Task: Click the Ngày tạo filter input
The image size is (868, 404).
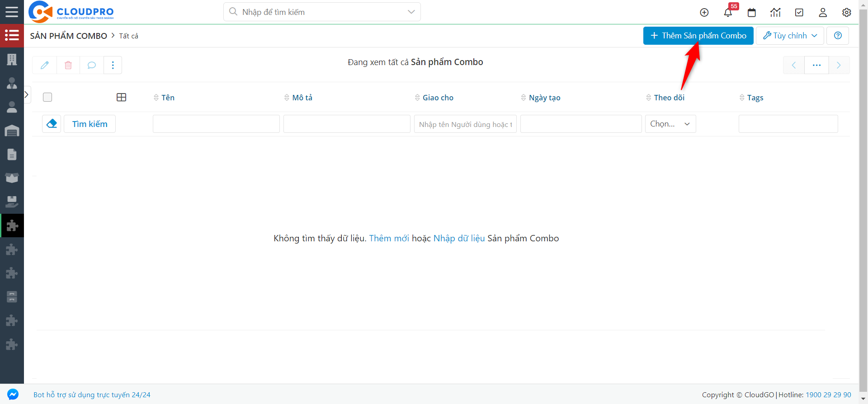Action: (581, 124)
